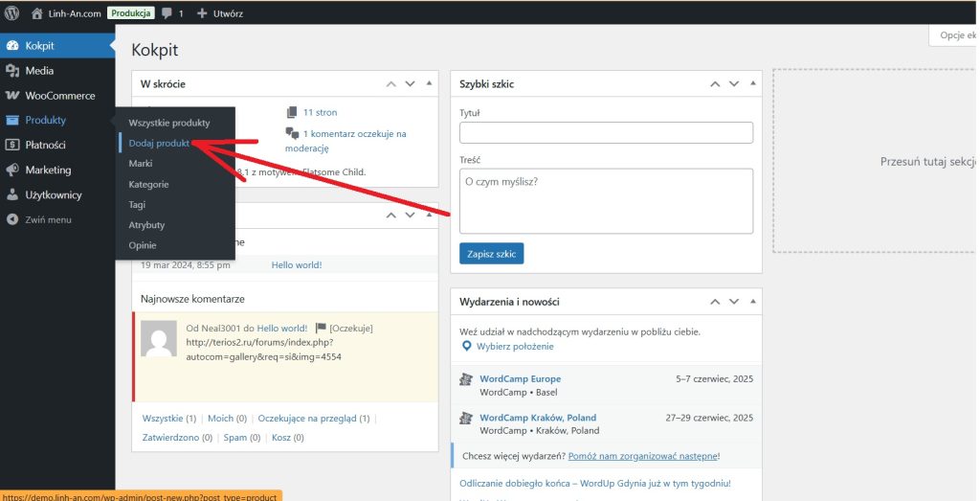Open Wszystkie produkty submenu item

point(169,123)
